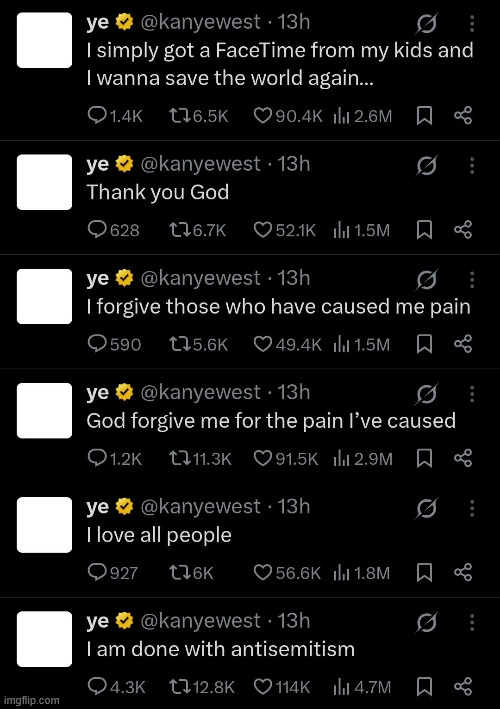Open profile avatar of 'I forgive those' tweet
The image size is (500, 709).
pyautogui.click(x=44, y=296)
